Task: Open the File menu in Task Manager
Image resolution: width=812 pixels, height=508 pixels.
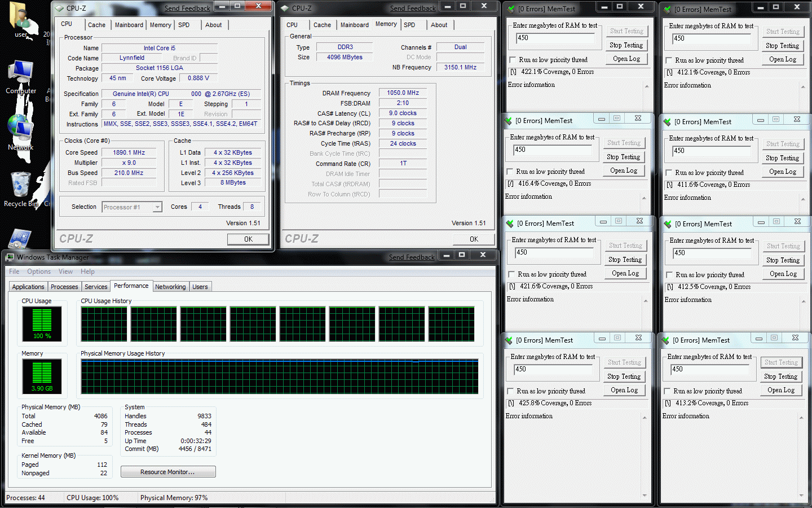Action: (x=14, y=271)
